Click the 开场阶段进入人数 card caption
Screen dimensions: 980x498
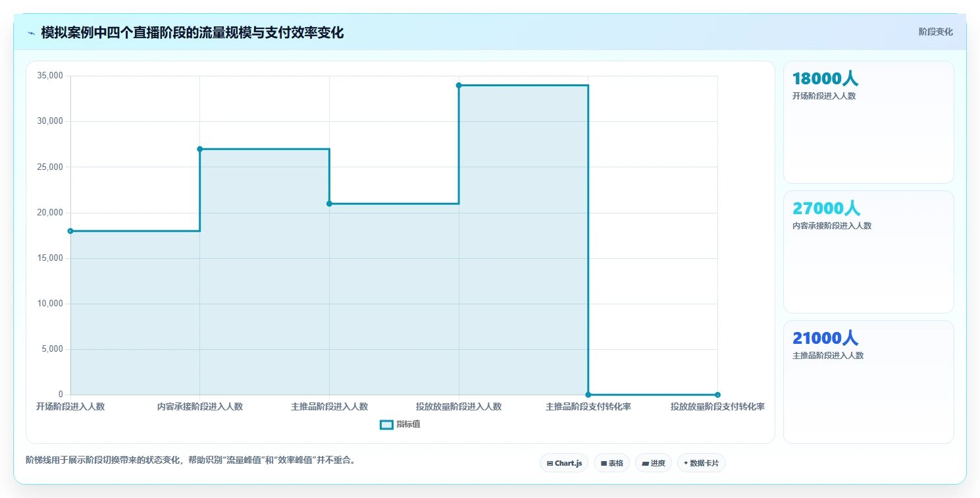click(824, 96)
